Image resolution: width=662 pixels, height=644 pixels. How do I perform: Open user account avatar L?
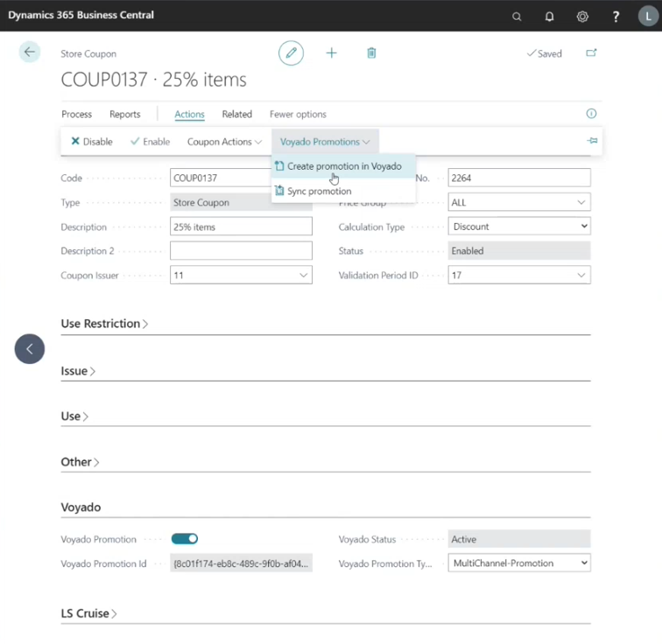tap(648, 17)
